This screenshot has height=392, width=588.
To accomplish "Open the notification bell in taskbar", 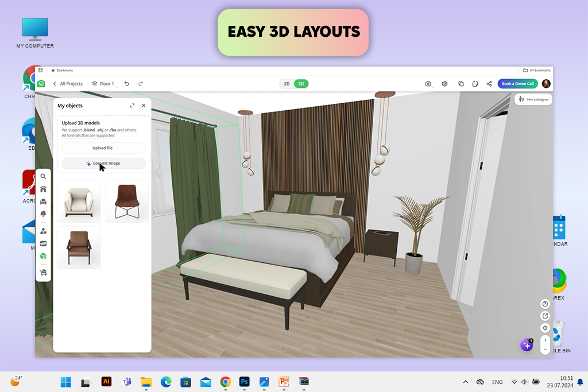I will pos(580,382).
